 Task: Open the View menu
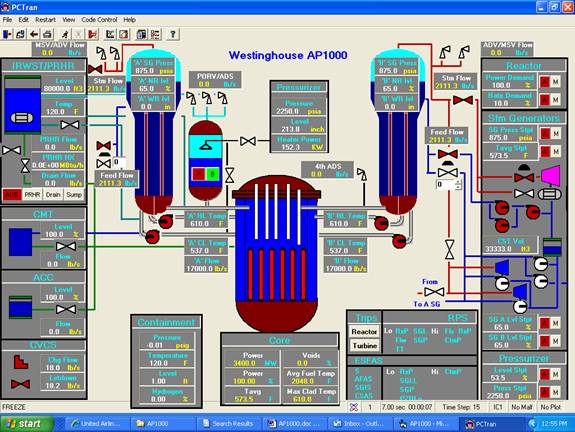pyautogui.click(x=69, y=20)
